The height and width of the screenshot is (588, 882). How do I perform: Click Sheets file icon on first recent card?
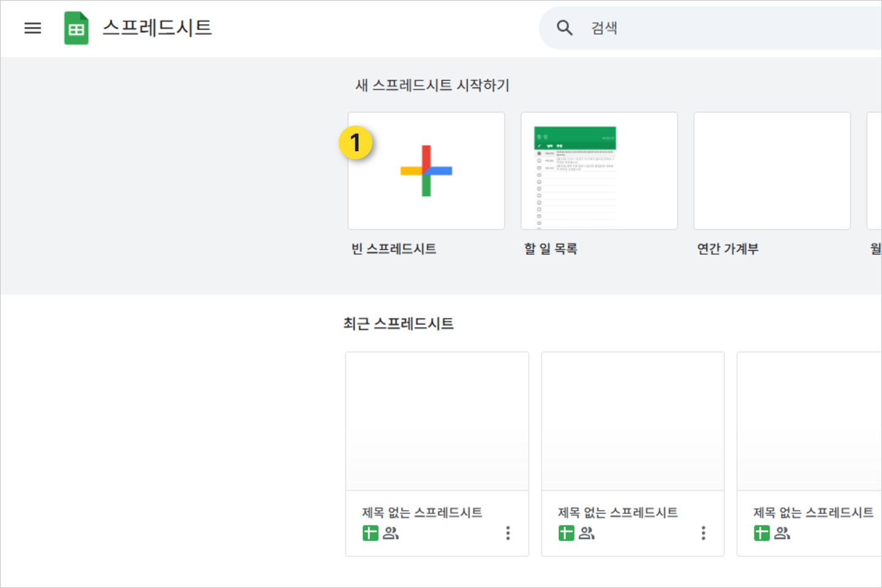(x=371, y=533)
